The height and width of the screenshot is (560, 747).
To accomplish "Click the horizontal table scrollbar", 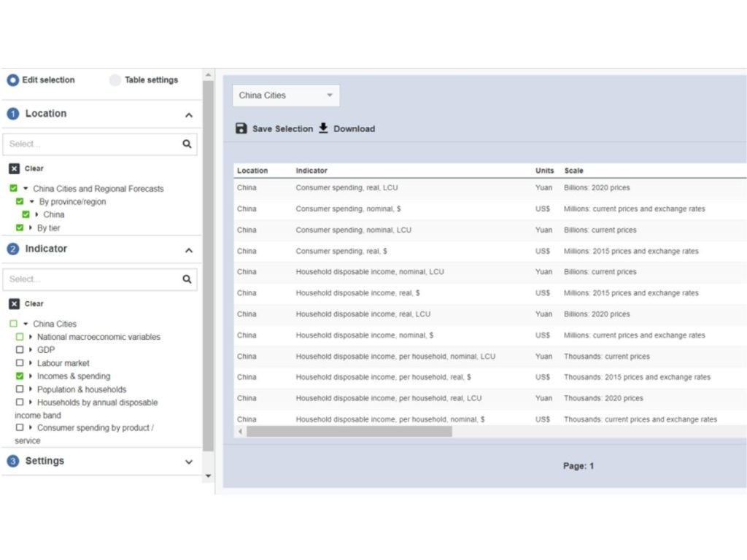I will tap(349, 432).
